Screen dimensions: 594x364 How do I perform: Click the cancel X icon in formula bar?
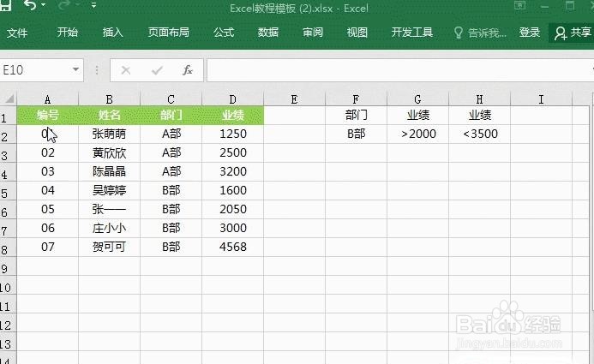coord(126,70)
